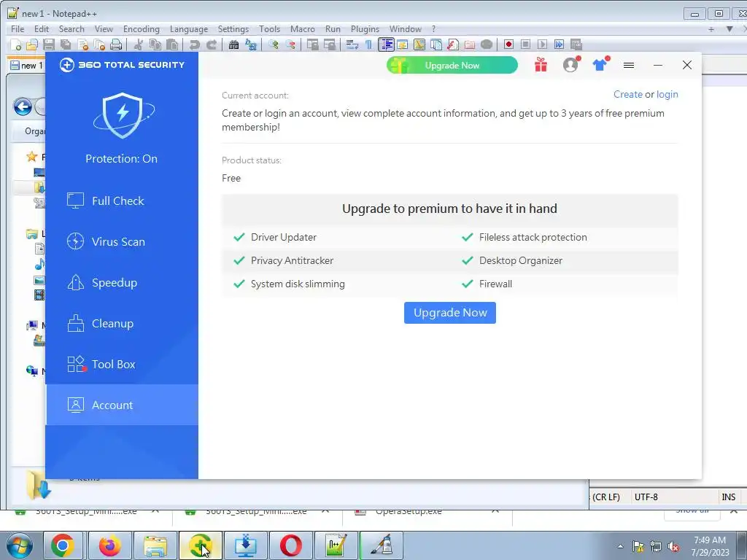This screenshot has width=747, height=560.
Task: Open the 360 hamburger main menu
Action: 629,65
